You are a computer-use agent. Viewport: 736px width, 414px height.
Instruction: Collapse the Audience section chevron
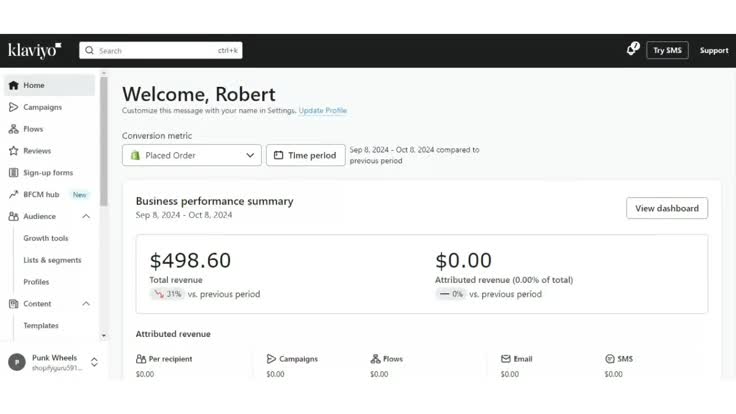(x=86, y=216)
